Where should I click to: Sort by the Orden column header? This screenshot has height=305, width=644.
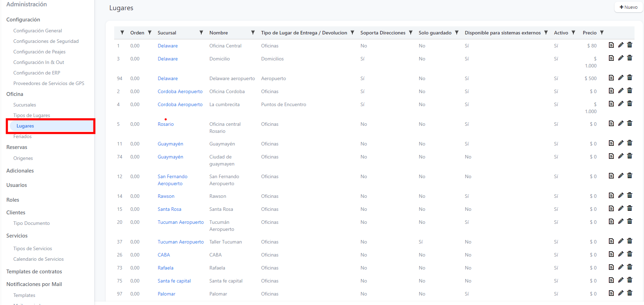point(137,33)
